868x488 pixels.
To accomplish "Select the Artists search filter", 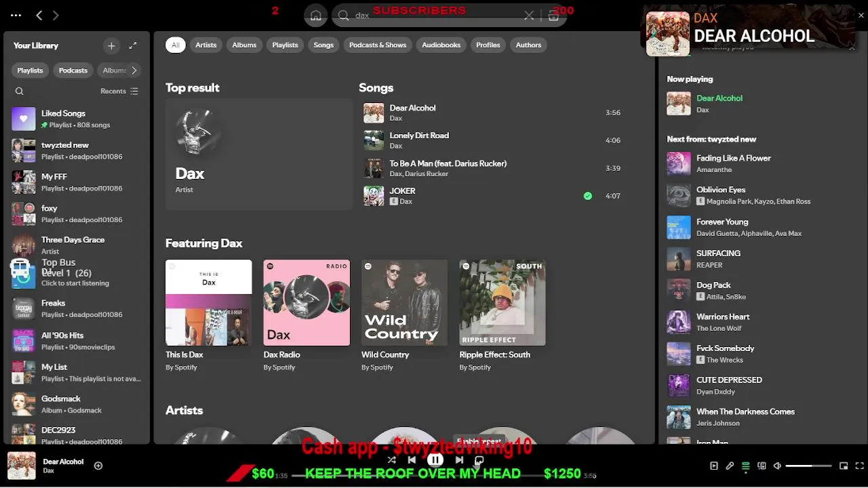I will coord(206,45).
